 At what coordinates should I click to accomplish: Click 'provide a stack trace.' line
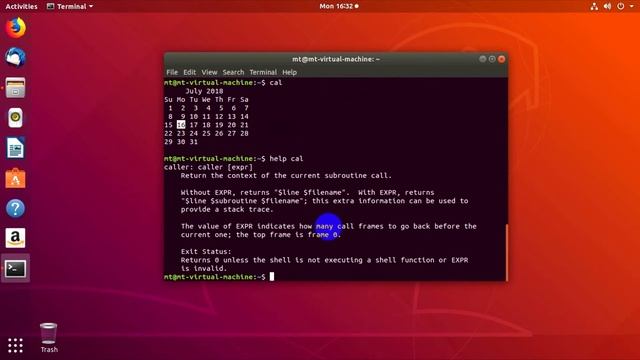click(227, 209)
